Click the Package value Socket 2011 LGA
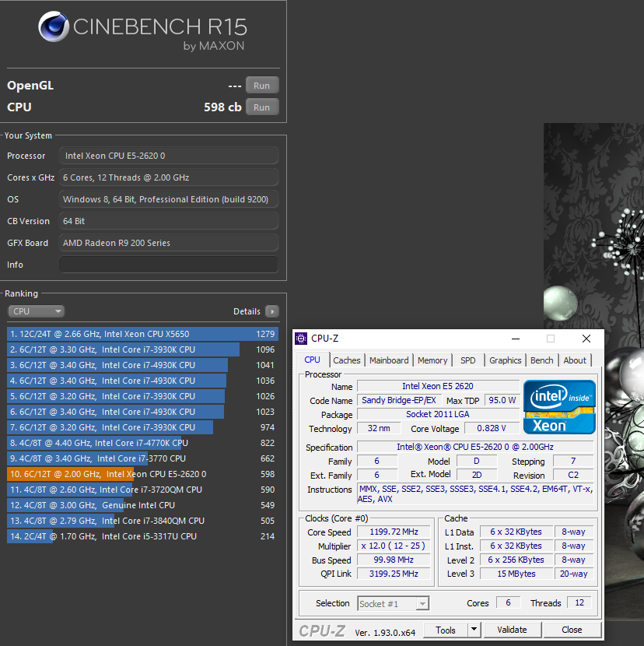644x646 pixels. (438, 414)
